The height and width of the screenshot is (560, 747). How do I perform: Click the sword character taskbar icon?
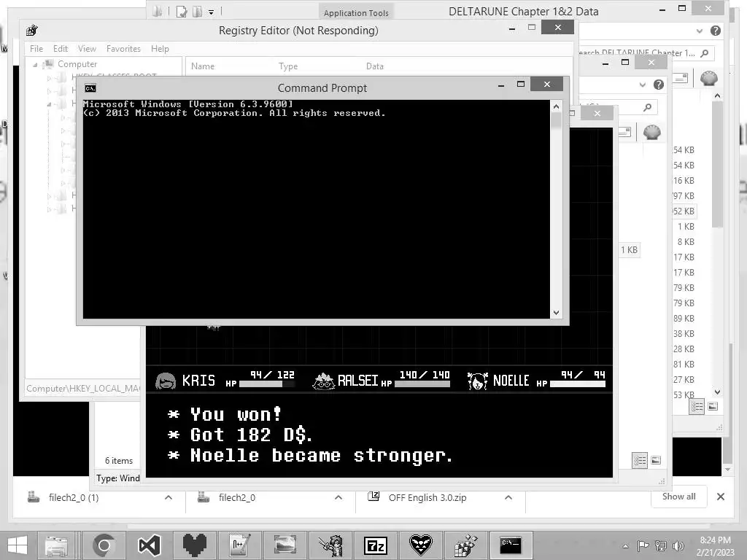pyautogui.click(x=330, y=545)
